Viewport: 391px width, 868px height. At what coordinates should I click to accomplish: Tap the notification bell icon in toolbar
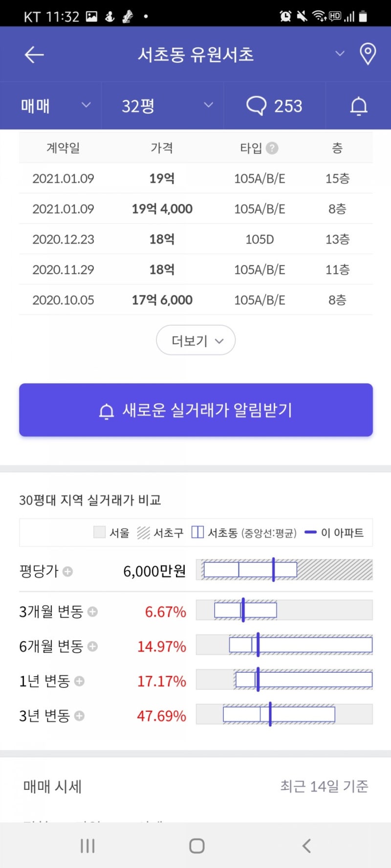tap(358, 106)
